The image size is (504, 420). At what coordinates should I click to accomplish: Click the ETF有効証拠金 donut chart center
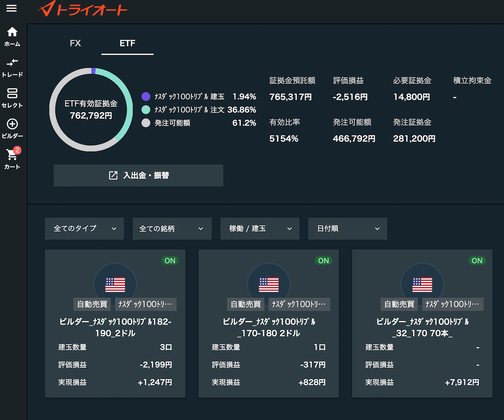click(x=91, y=109)
